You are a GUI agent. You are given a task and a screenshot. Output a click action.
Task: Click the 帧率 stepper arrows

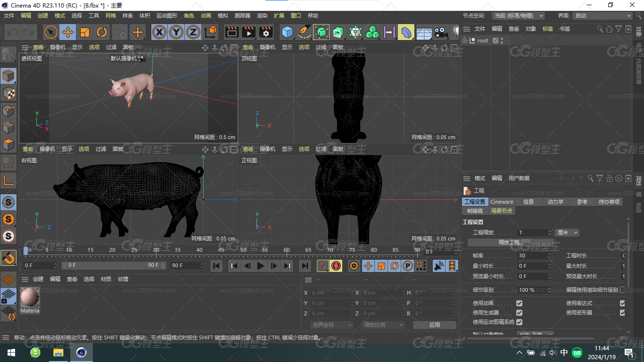549,255
